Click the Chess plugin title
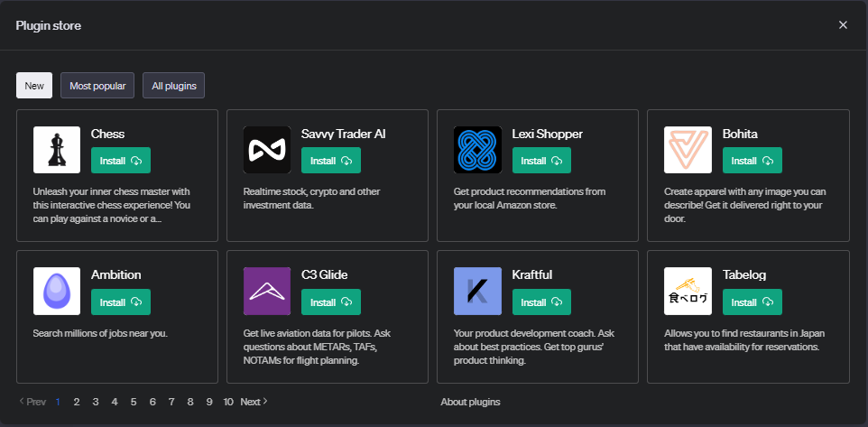The width and height of the screenshot is (868, 427). tap(108, 134)
